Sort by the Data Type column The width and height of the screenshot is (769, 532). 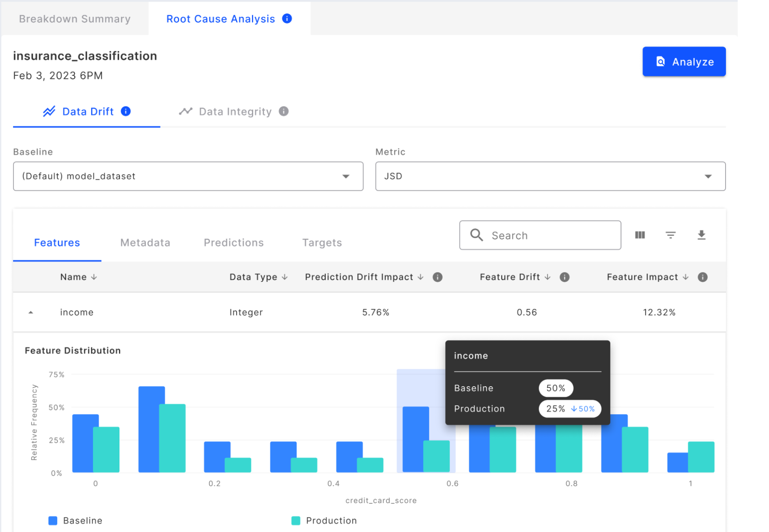click(x=258, y=277)
